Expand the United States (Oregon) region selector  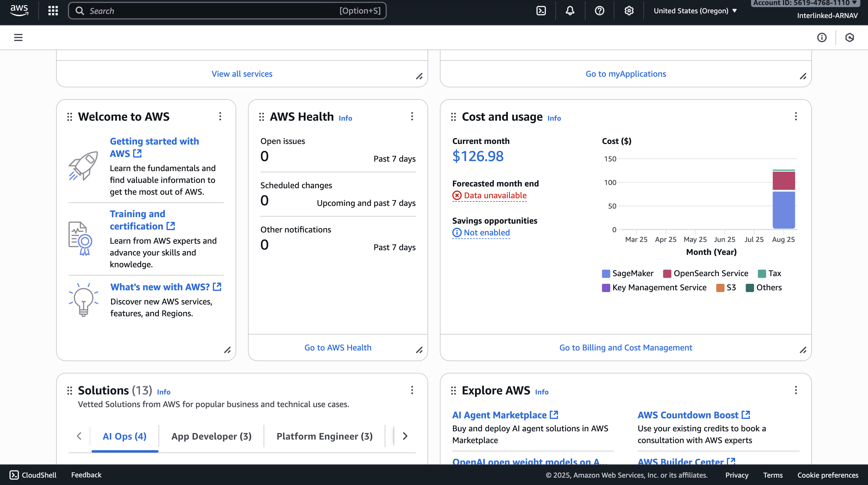click(x=695, y=11)
